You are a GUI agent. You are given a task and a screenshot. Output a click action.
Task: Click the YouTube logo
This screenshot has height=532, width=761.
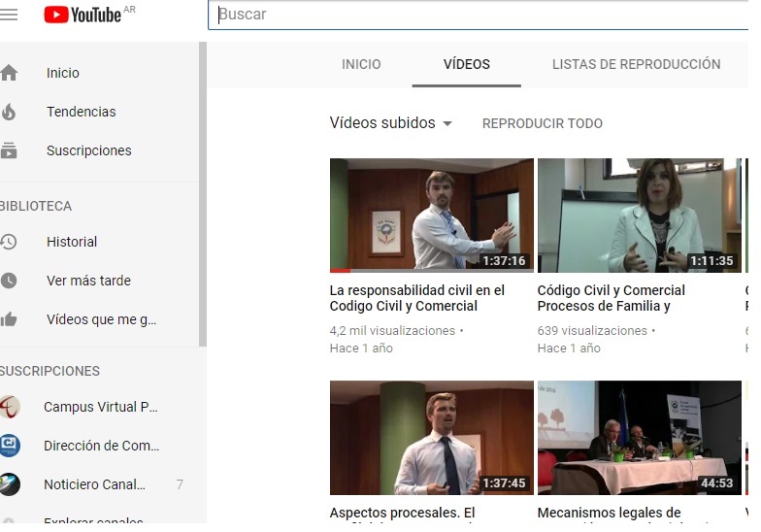tap(83, 15)
